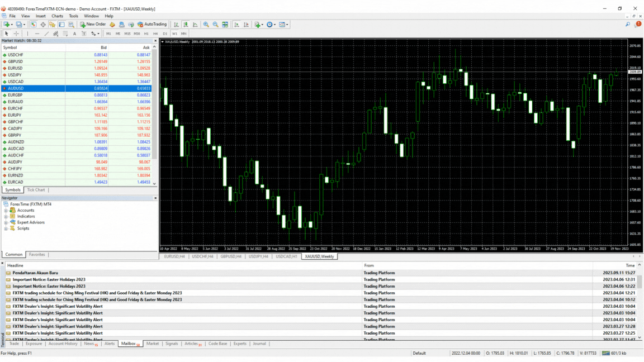Screen dimensions: 644x362
Task: Click the Zoom In magnifier icon
Action: pyautogui.click(x=206, y=25)
